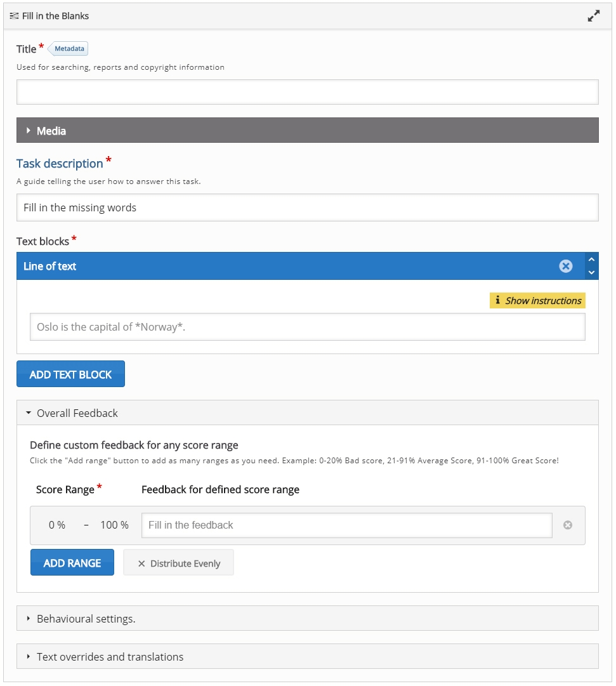616x686 pixels.
Task: Focus the Title input field
Action: [x=307, y=92]
